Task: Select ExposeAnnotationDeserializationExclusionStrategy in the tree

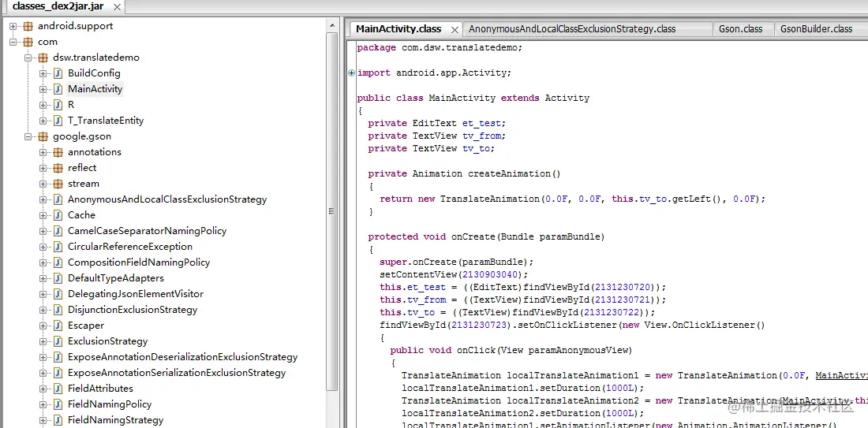Action: click(x=183, y=357)
